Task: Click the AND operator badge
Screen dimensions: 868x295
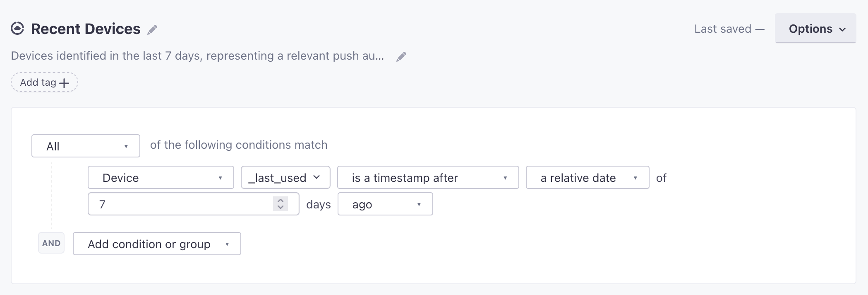Action: [x=51, y=243]
